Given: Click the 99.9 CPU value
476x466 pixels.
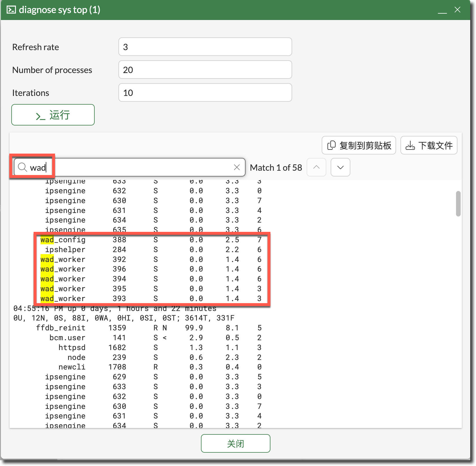Looking at the screenshot, I should pyautogui.click(x=194, y=328).
